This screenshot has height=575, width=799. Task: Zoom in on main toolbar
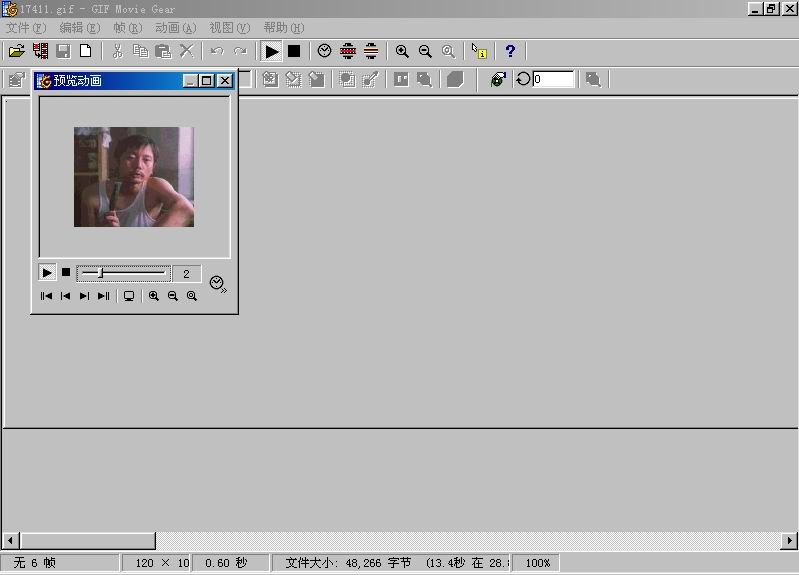(x=402, y=51)
